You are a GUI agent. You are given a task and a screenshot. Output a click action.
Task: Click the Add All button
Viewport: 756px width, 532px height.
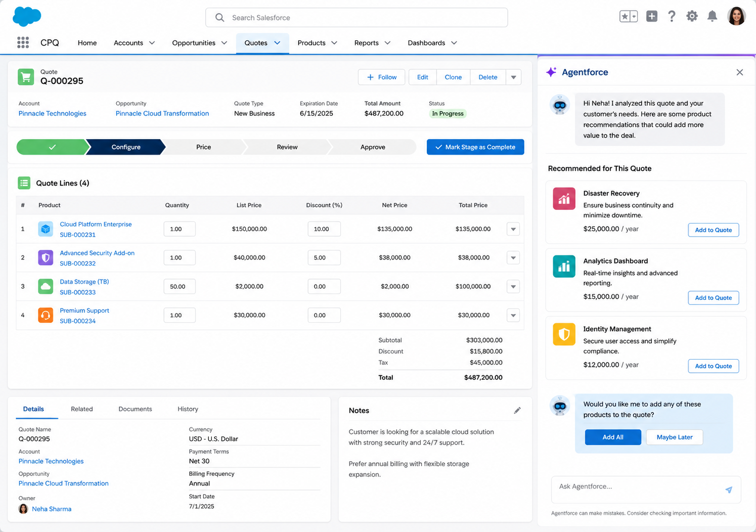[613, 437]
